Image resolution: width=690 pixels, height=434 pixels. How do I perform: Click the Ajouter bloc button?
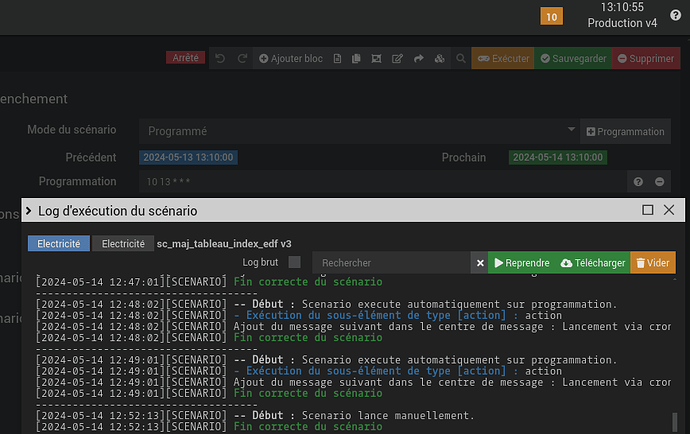[291, 58]
